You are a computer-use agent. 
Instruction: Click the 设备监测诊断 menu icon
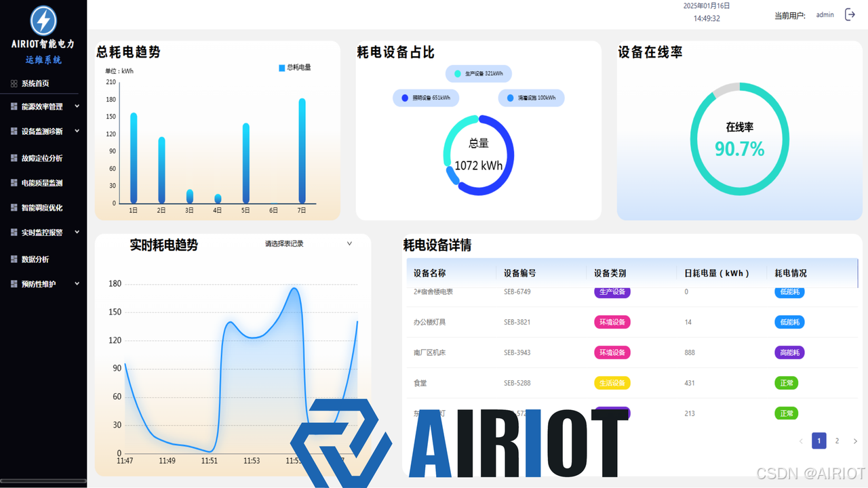click(14, 131)
